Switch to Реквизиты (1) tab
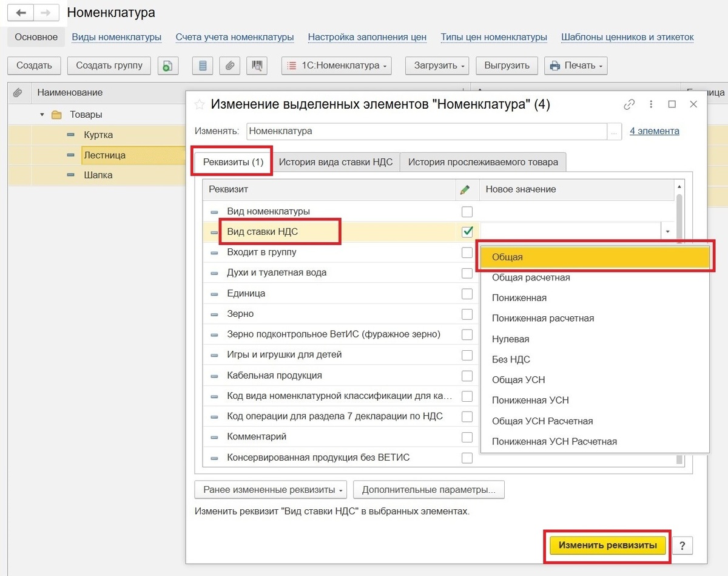The width and height of the screenshot is (728, 576). (233, 162)
